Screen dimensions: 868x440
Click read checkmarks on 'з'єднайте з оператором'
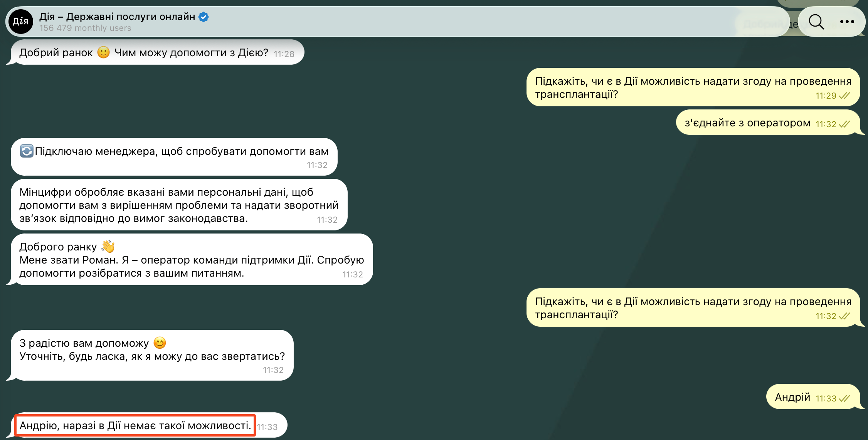844,124
